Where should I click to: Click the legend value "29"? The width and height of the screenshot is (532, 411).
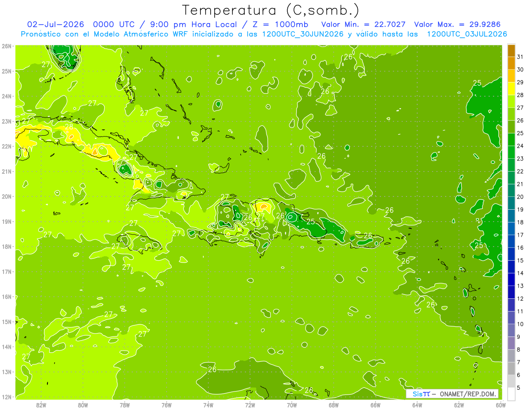point(520,82)
